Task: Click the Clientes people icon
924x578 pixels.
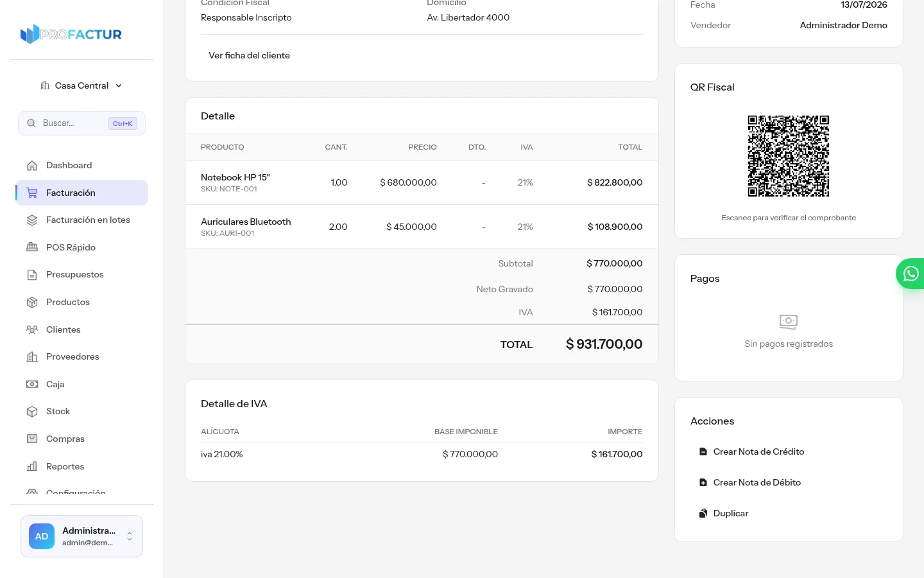Action: pos(32,329)
